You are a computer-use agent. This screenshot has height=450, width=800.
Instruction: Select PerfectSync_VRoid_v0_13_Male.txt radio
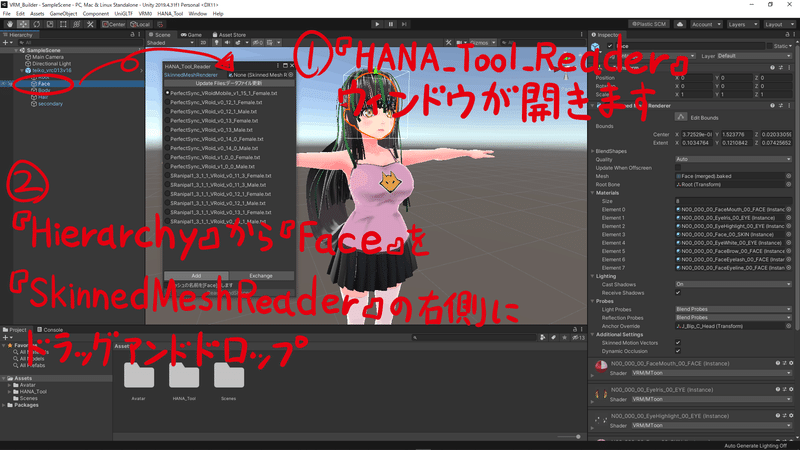pyautogui.click(x=167, y=130)
